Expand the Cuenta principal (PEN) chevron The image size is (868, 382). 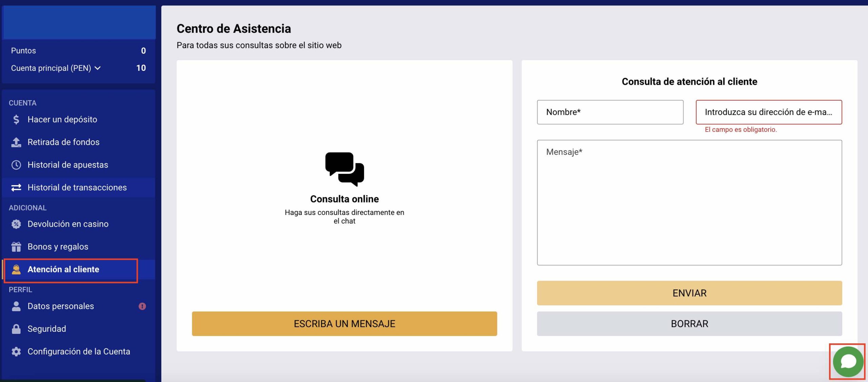coord(98,68)
